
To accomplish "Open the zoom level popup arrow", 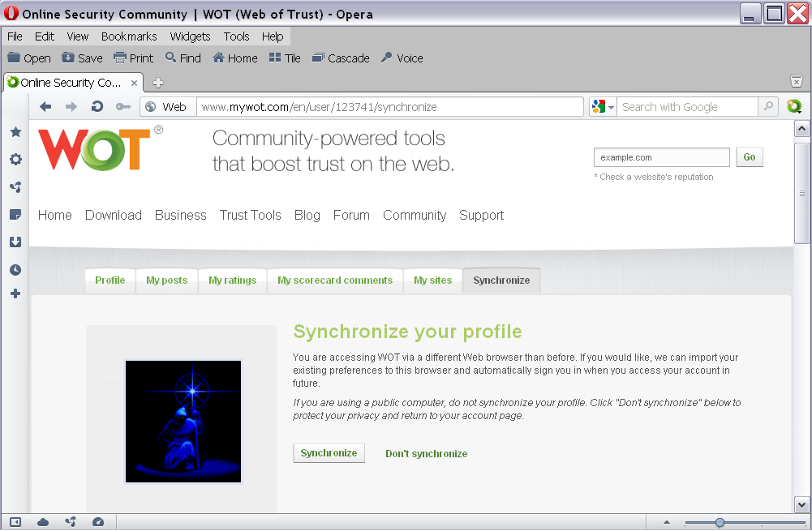I will click(x=667, y=522).
